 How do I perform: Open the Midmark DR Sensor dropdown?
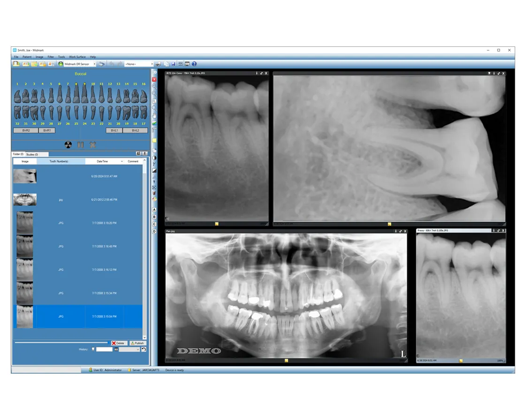pyautogui.click(x=95, y=64)
